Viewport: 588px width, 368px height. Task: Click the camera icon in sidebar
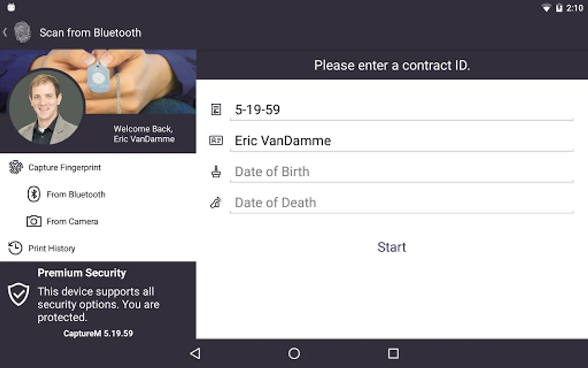click(34, 221)
